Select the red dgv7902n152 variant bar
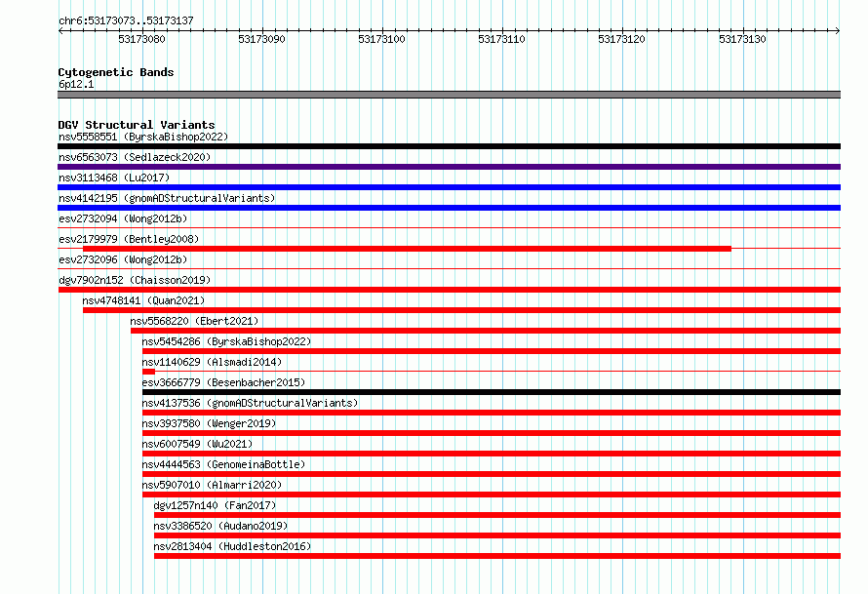 click(449, 290)
